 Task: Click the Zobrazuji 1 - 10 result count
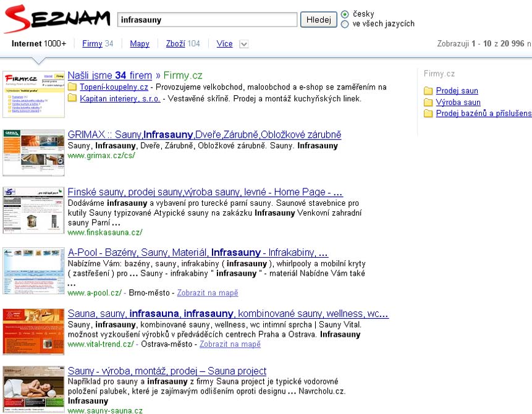[484, 44]
